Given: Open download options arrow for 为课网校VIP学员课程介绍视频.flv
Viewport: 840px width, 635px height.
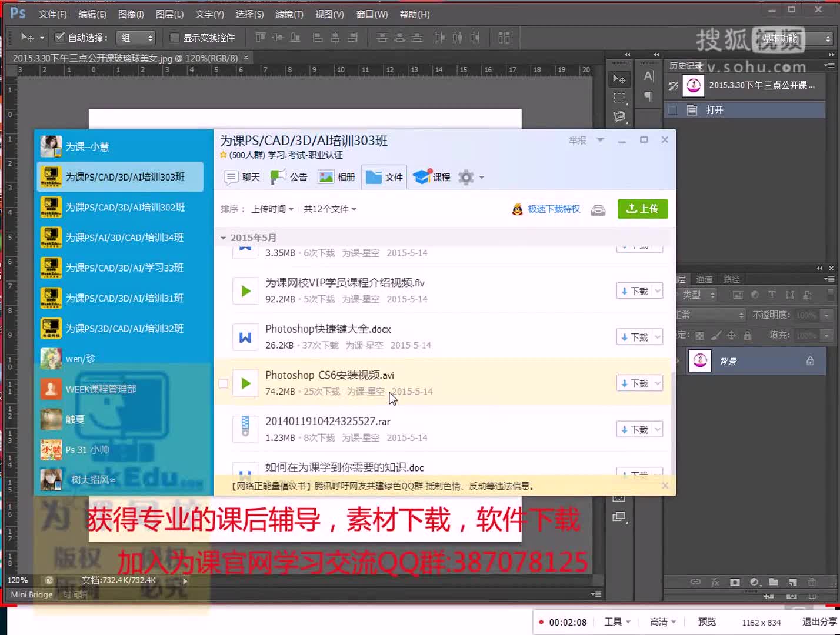Looking at the screenshot, I should coord(658,291).
